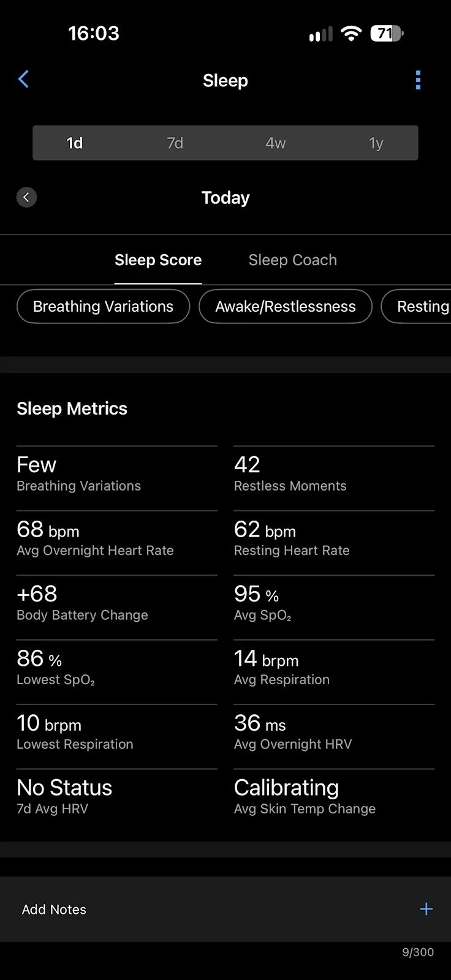The image size is (451, 980).
Task: Select the 1d time range
Action: pyautogui.click(x=75, y=143)
